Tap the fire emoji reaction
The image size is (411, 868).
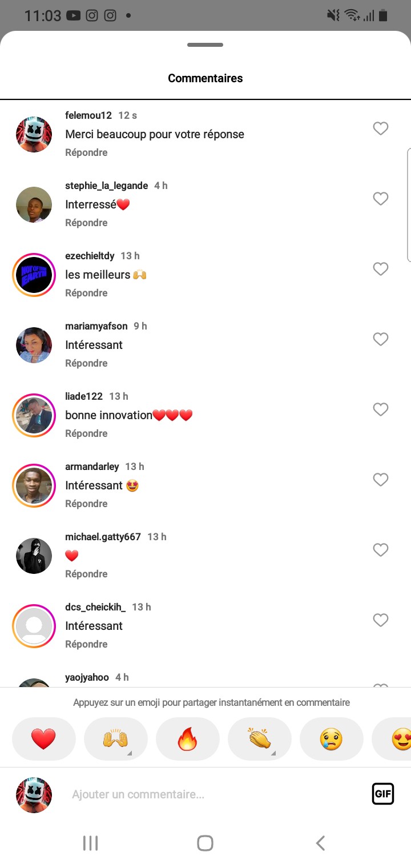pos(187,739)
